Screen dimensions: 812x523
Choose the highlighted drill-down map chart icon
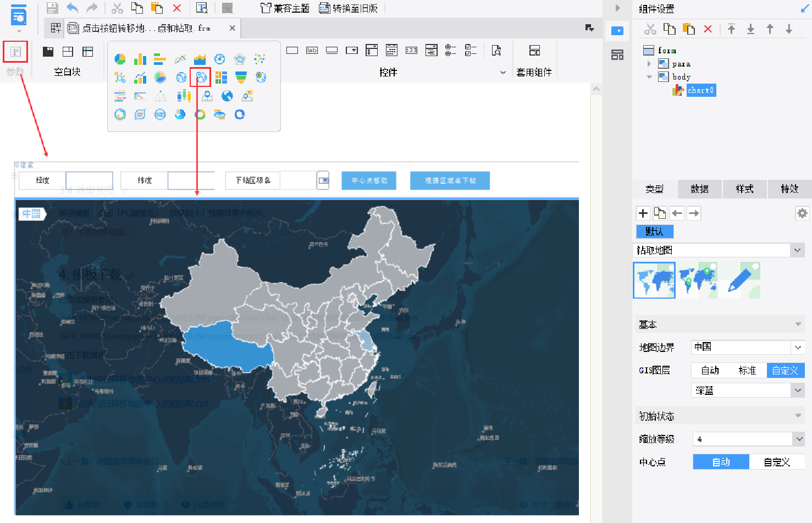click(x=201, y=77)
